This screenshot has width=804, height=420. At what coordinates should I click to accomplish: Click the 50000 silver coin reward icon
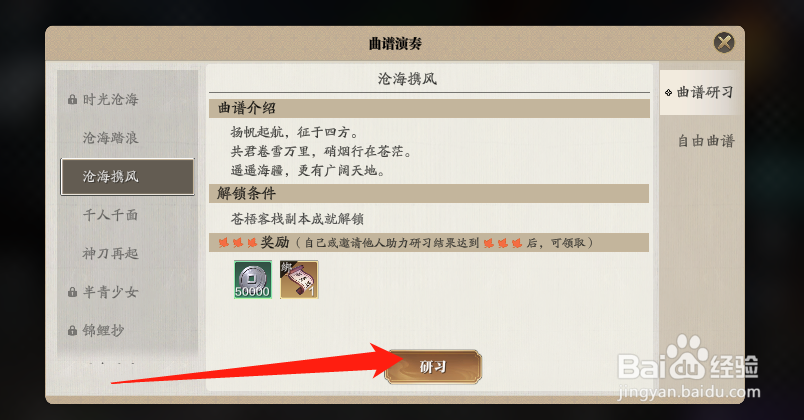(x=253, y=279)
